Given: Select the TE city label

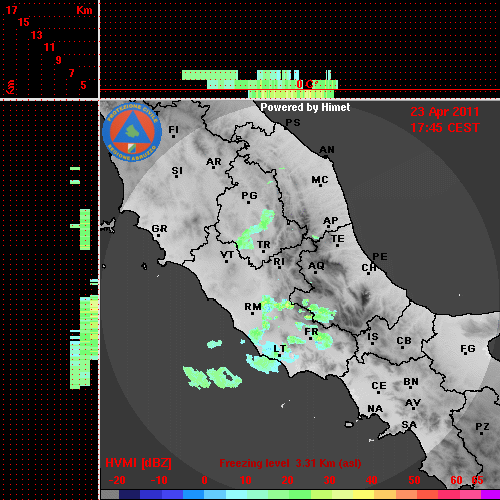Looking at the screenshot, I should pyautogui.click(x=338, y=239).
